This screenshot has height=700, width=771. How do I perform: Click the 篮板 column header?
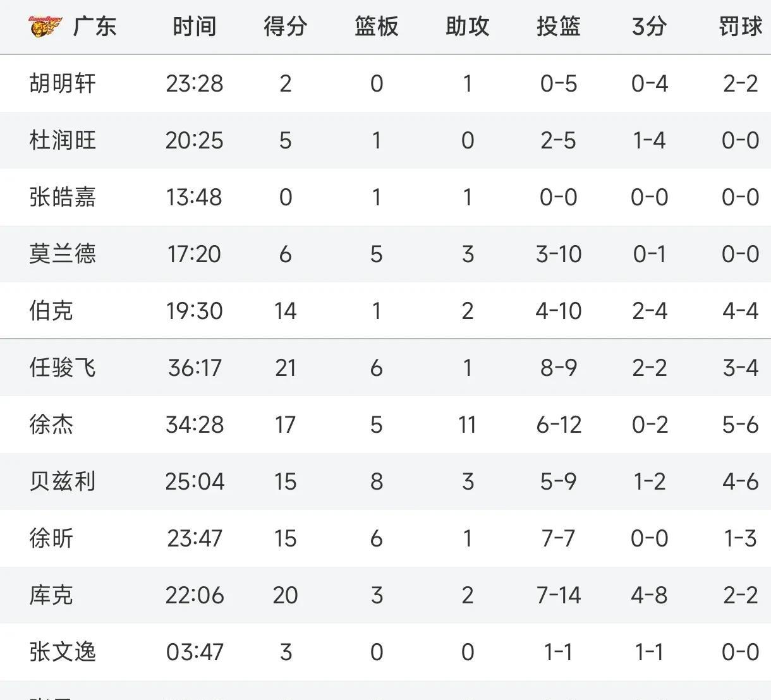[377, 27]
